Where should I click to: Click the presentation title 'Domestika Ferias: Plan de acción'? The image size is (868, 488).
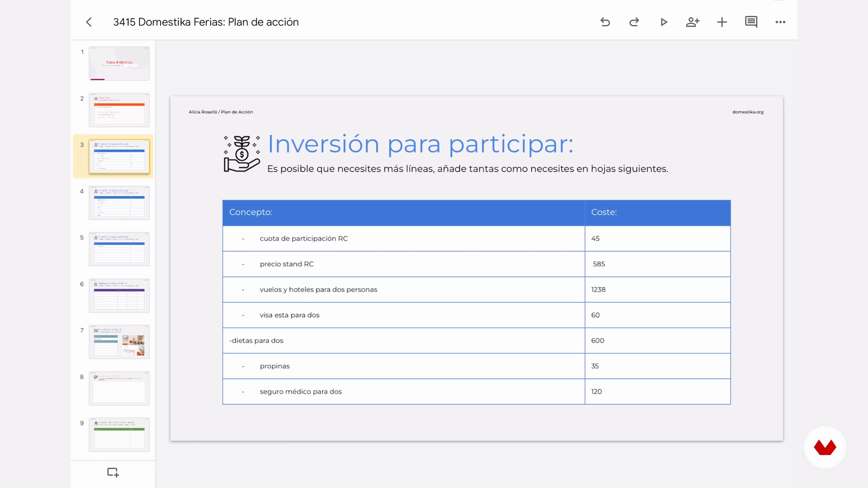(218, 22)
